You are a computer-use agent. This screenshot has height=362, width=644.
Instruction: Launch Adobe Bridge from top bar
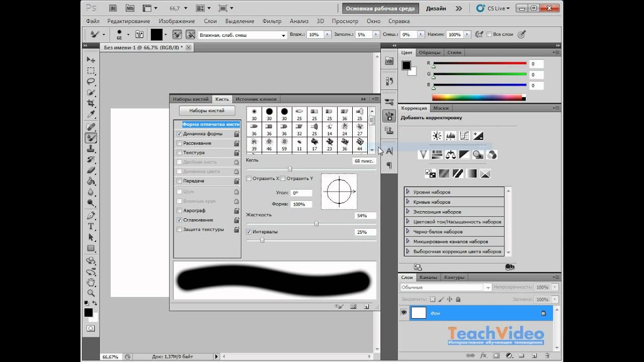pyautogui.click(x=113, y=8)
